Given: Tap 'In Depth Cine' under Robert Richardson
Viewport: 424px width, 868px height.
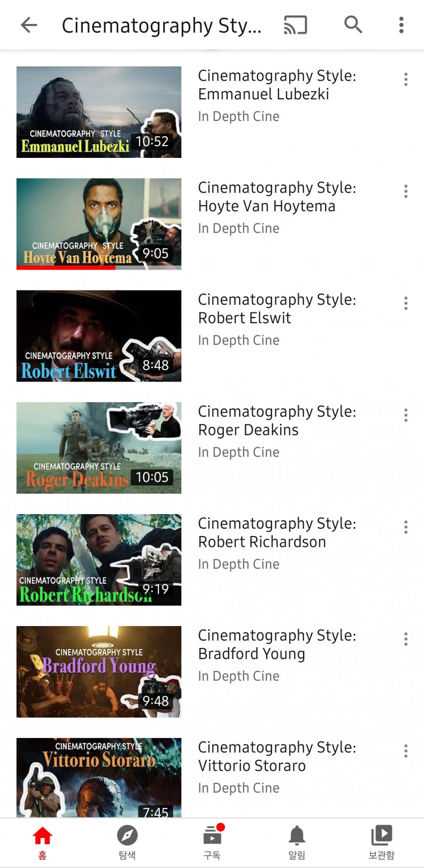Looking at the screenshot, I should tap(238, 564).
